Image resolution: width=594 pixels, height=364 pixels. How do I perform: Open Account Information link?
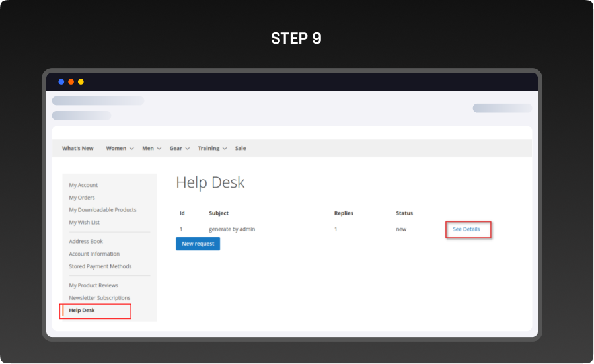[94, 254]
